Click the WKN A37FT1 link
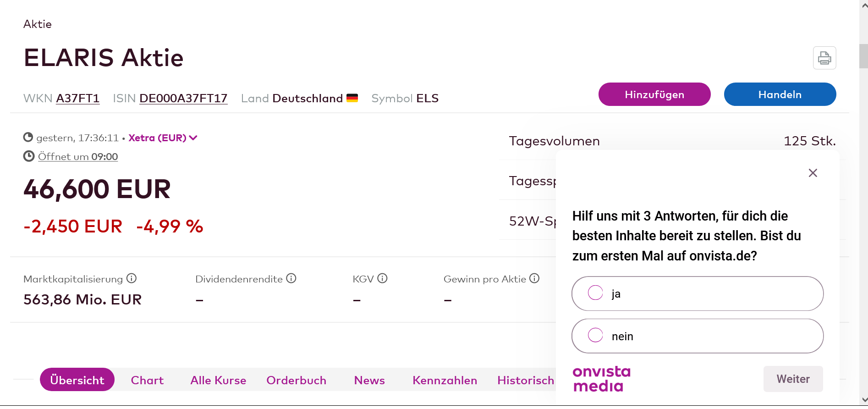This screenshot has width=868, height=409. (x=77, y=99)
